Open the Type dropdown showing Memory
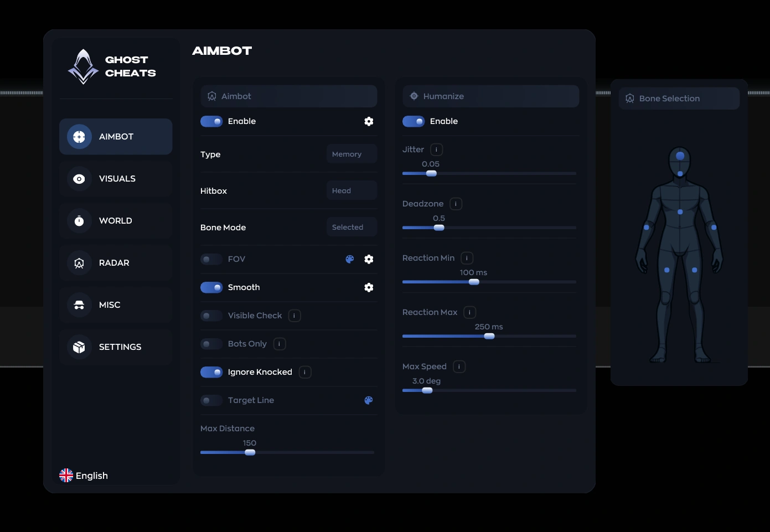The height and width of the screenshot is (532, 770). (352, 154)
